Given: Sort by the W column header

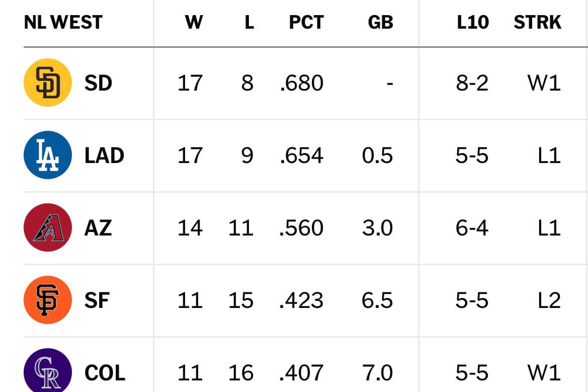Looking at the screenshot, I should (194, 22).
